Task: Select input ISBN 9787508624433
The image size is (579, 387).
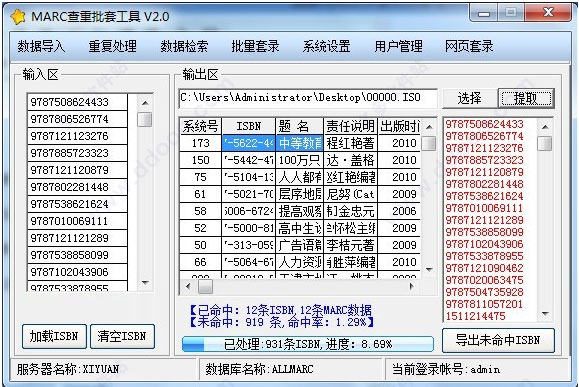Action: coord(77,102)
